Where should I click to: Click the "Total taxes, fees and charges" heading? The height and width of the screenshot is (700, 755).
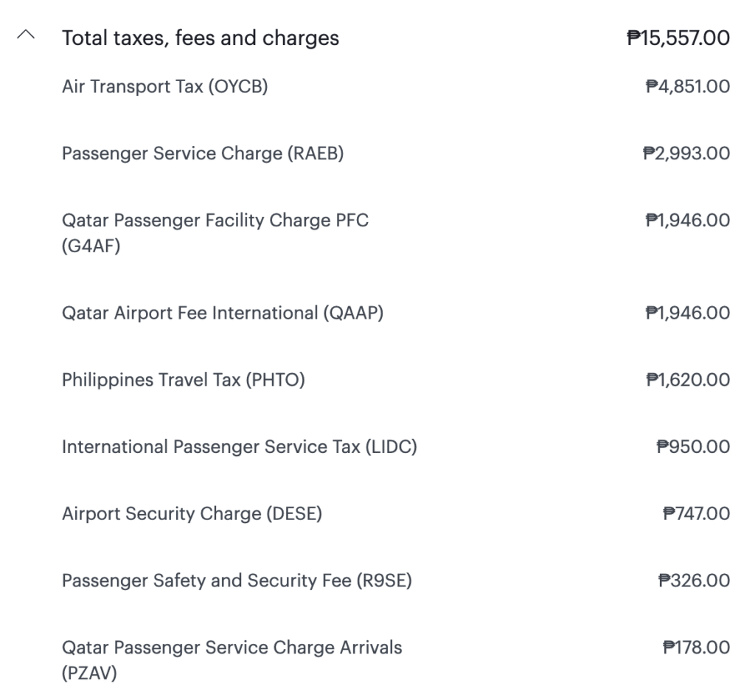pyautogui.click(x=201, y=38)
